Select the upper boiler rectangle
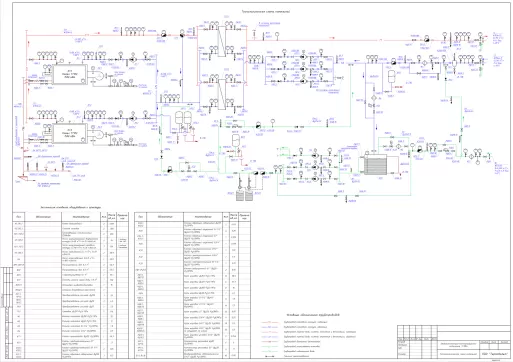Screen dimensions: 513x362 [x=70, y=75]
